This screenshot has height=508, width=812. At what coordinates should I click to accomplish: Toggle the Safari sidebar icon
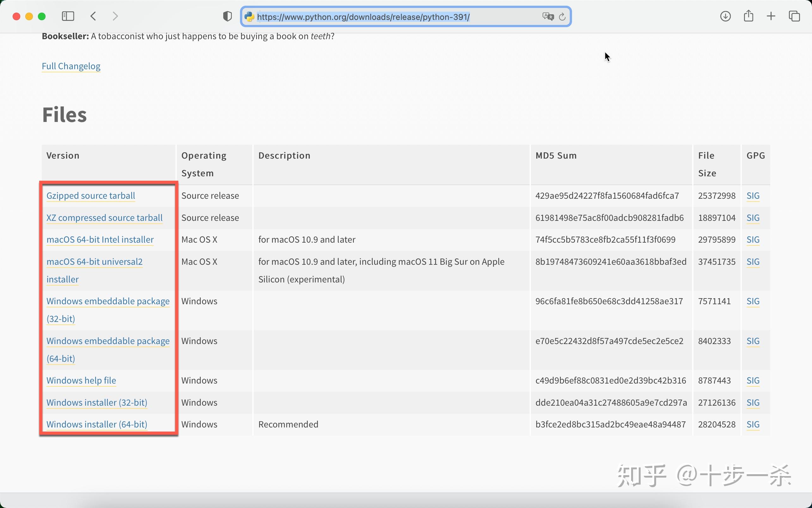coord(68,16)
